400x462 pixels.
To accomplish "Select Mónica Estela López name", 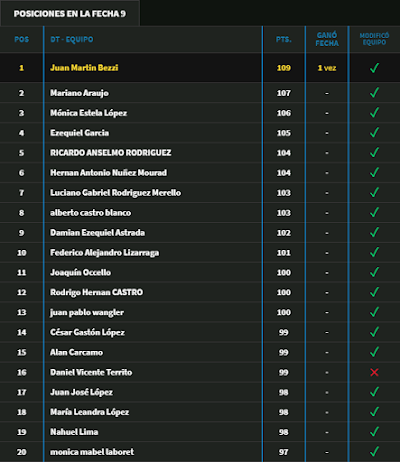I will [88, 113].
